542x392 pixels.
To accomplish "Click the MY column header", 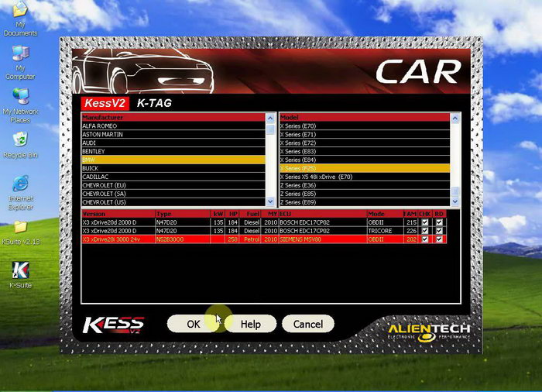I will [270, 214].
